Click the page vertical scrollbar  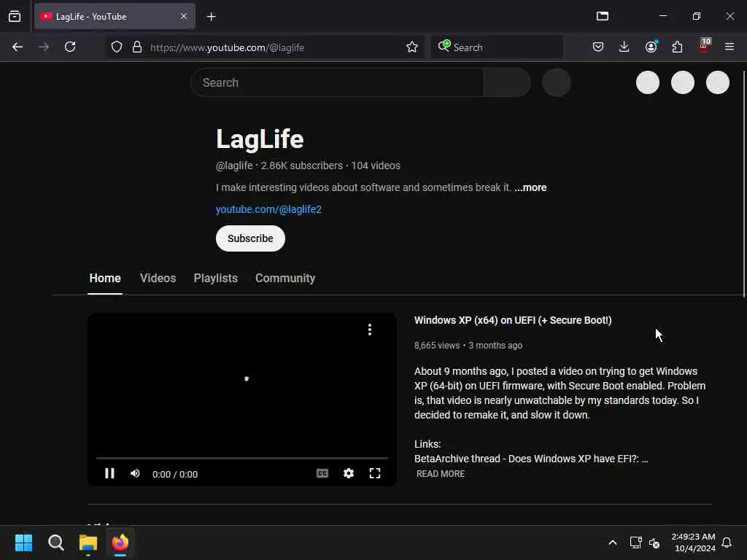[x=744, y=183]
